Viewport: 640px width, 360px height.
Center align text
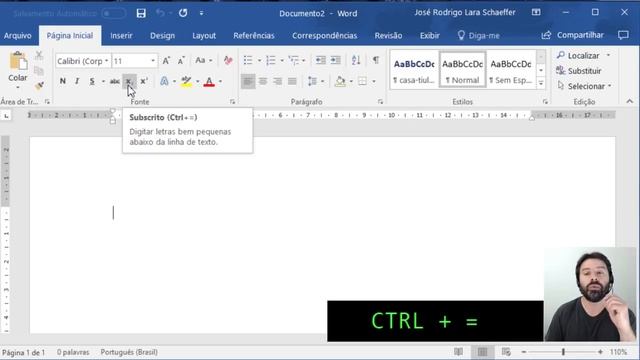(263, 81)
